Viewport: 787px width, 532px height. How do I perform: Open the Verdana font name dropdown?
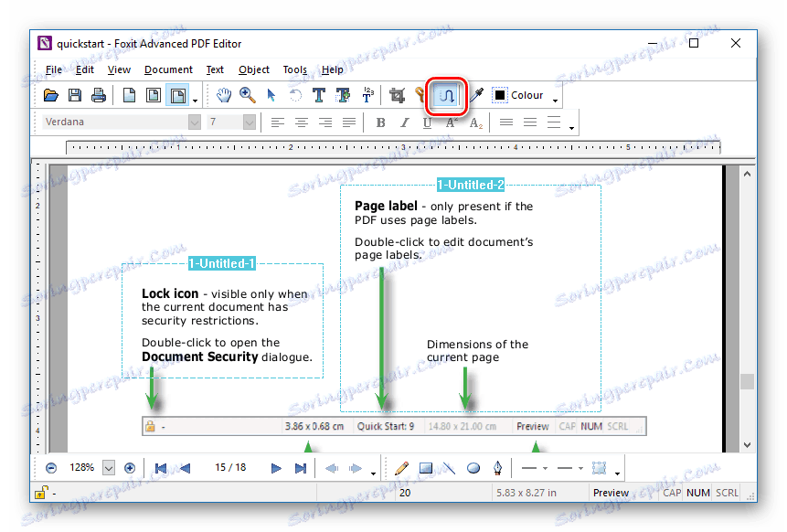click(x=195, y=122)
